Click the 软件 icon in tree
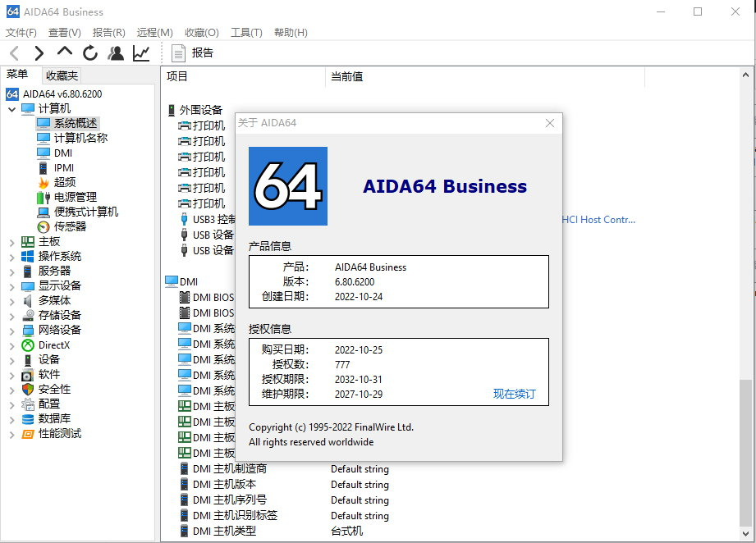The width and height of the screenshot is (756, 543). click(28, 375)
